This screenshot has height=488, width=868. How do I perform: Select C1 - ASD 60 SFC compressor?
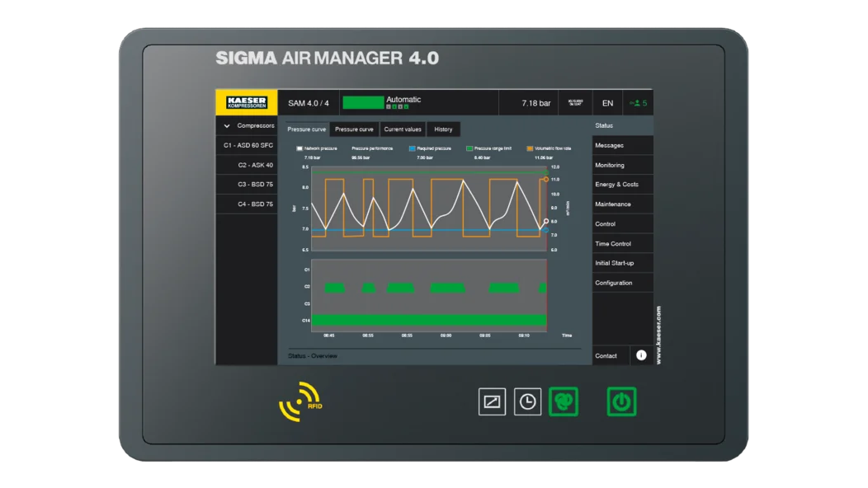click(247, 146)
